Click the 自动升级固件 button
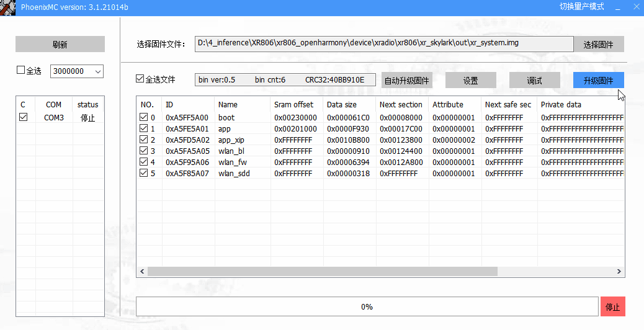This screenshot has height=330, width=644. tap(406, 81)
